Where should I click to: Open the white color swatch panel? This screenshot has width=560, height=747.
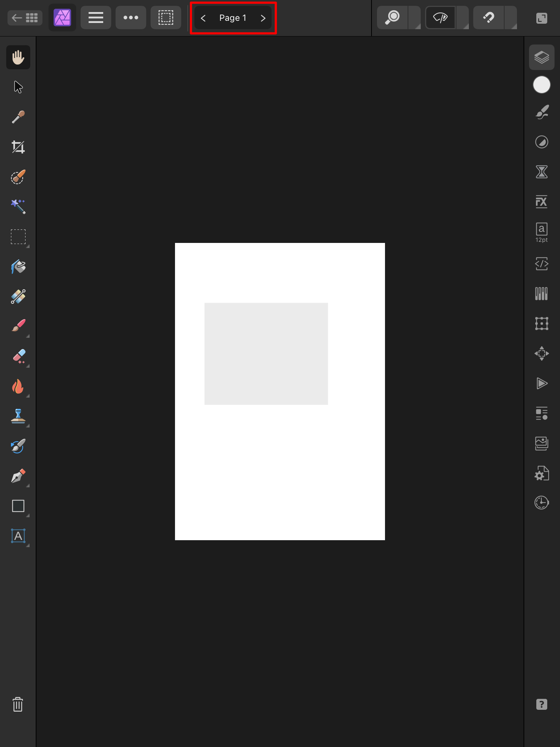(x=541, y=85)
